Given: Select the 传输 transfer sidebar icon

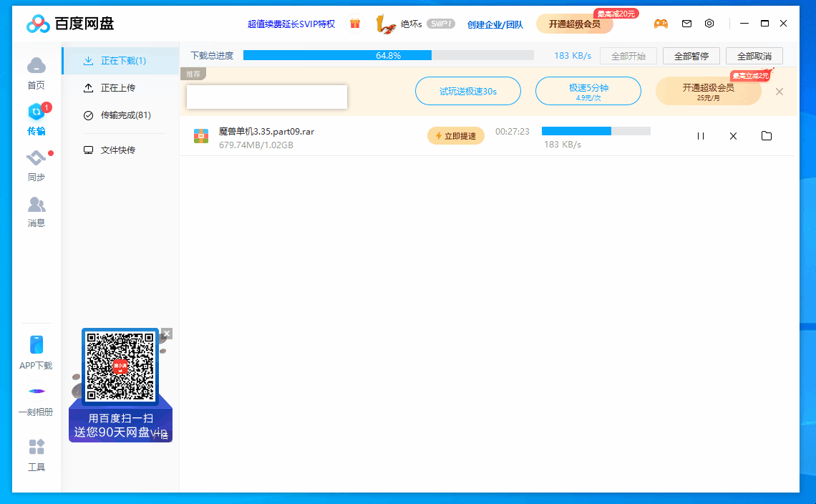Looking at the screenshot, I should (x=36, y=119).
